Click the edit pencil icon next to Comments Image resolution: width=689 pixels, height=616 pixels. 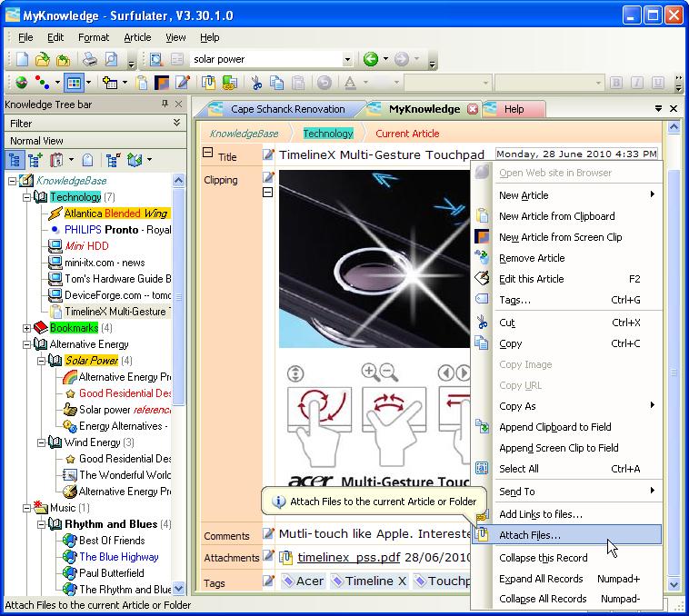(268, 533)
